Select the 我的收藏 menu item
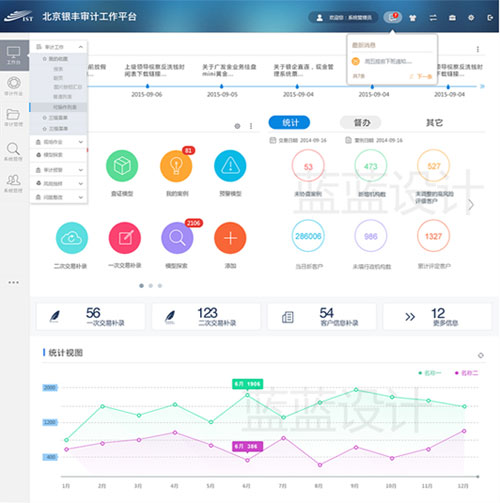This screenshot has height=503, width=500. [59, 59]
